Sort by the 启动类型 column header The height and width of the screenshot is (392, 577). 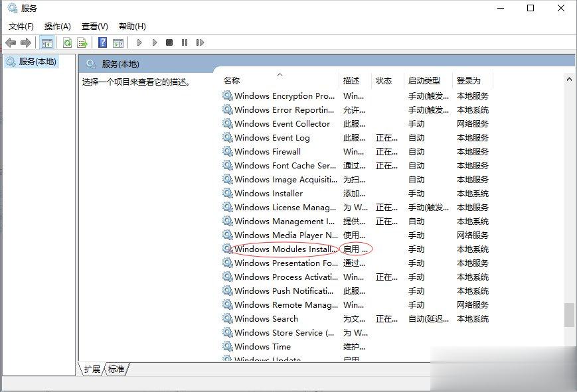click(428, 80)
